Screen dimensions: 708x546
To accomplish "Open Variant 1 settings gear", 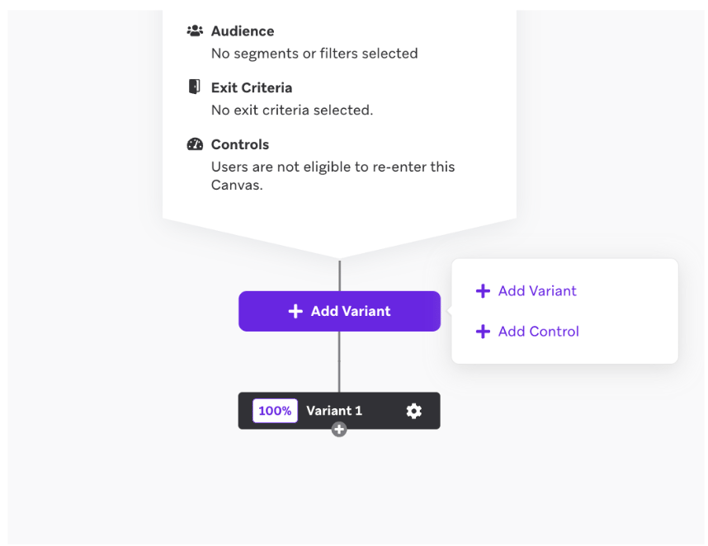I will pos(414,411).
